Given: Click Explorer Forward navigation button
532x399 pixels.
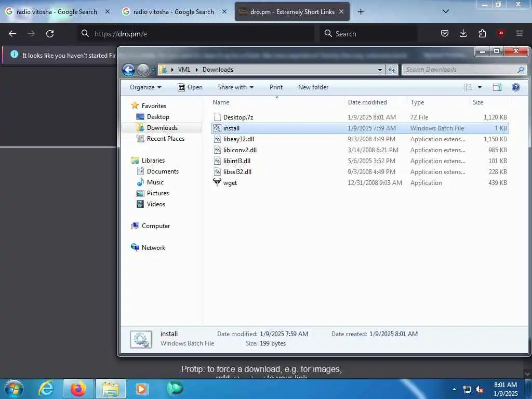Looking at the screenshot, I should tap(143, 70).
